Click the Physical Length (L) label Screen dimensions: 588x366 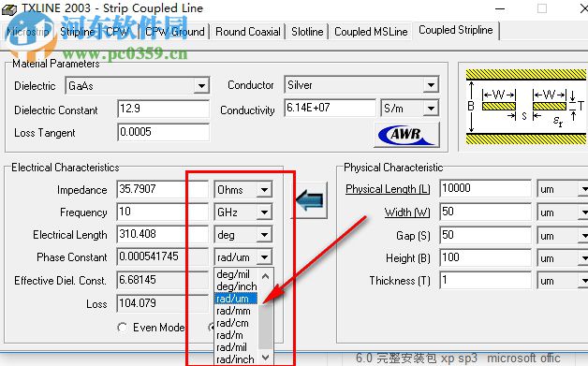click(x=388, y=189)
